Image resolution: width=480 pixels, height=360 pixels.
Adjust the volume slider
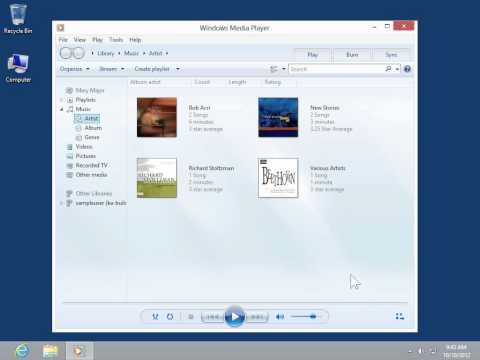tap(306, 316)
